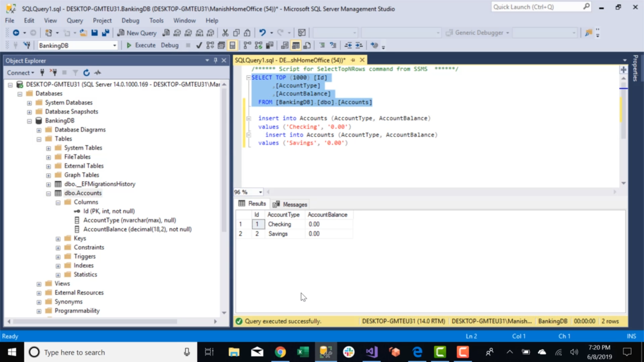Click the Paste icon in toolbar
Image resolution: width=644 pixels, height=362 pixels.
(x=247, y=33)
